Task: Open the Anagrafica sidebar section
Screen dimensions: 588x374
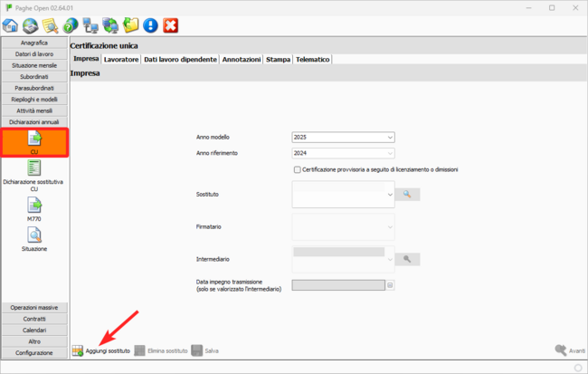Action: 34,43
